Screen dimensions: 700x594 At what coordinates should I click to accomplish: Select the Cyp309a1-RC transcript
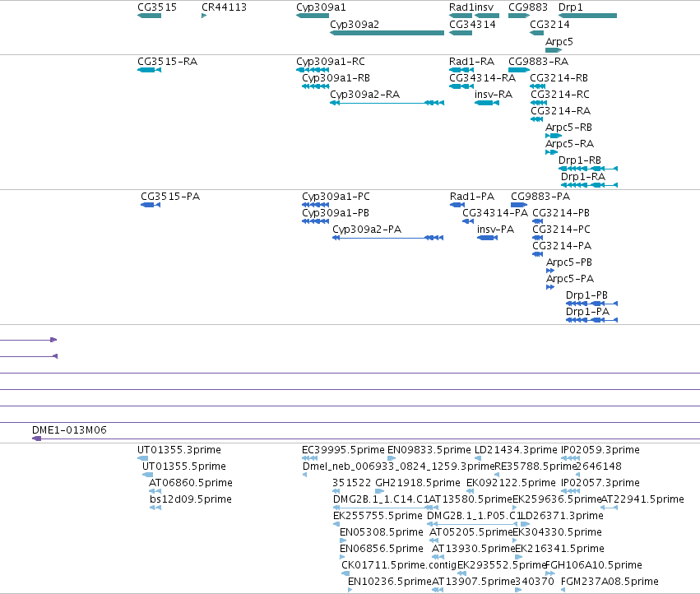tap(313, 70)
